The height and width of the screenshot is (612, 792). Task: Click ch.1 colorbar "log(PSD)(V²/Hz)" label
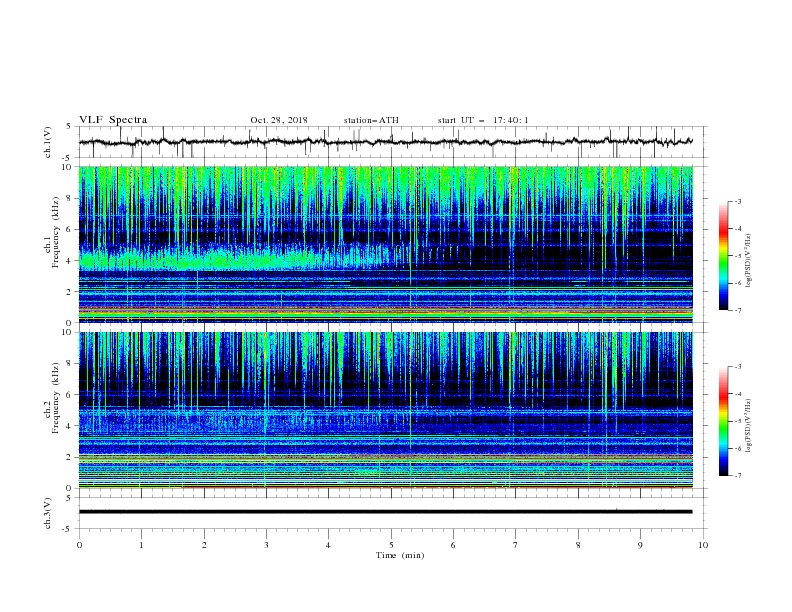pyautogui.click(x=749, y=261)
